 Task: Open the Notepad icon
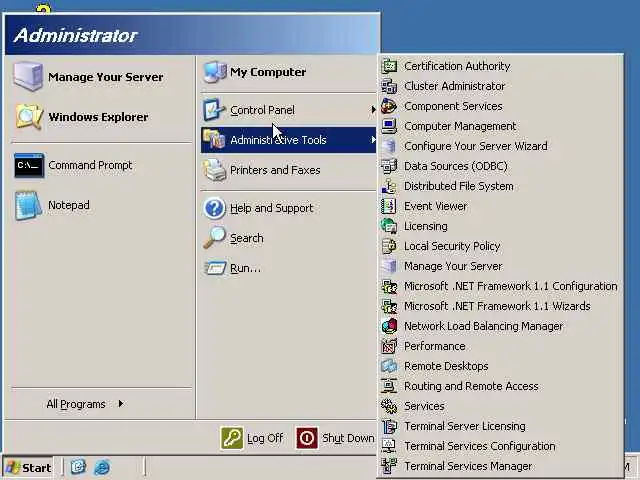pos(28,205)
